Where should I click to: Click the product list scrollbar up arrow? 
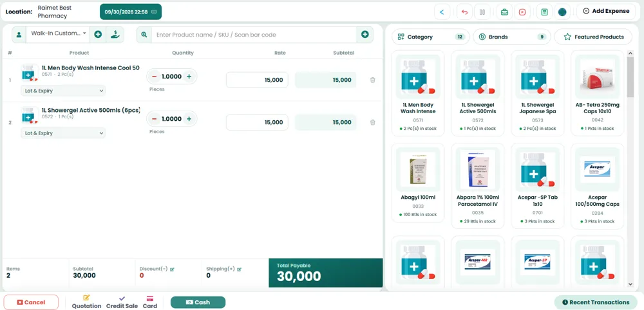630,53
